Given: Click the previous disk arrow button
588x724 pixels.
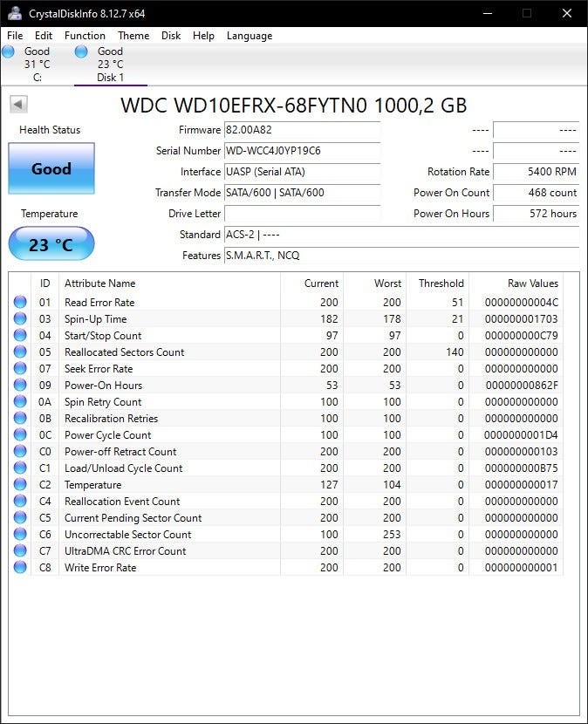Looking at the screenshot, I should [19, 104].
